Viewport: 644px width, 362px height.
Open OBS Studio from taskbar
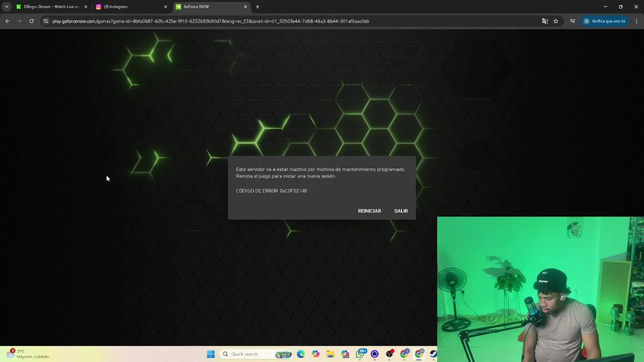point(389,354)
